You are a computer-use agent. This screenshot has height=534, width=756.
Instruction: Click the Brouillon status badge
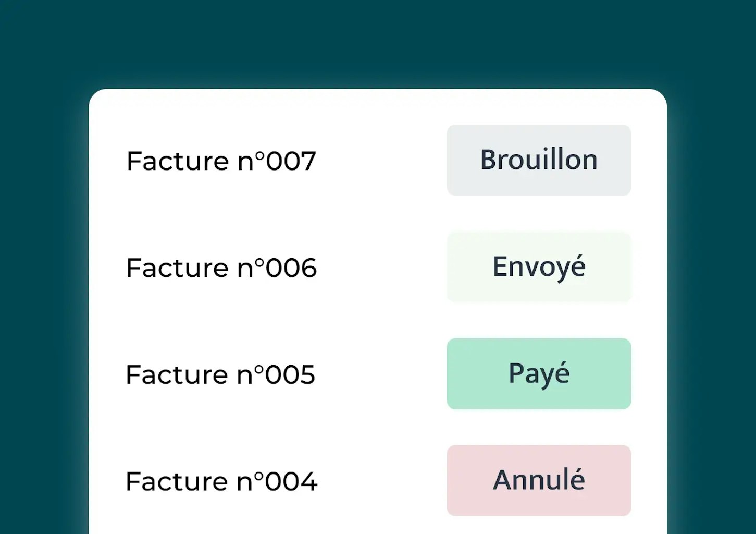pyautogui.click(x=539, y=160)
